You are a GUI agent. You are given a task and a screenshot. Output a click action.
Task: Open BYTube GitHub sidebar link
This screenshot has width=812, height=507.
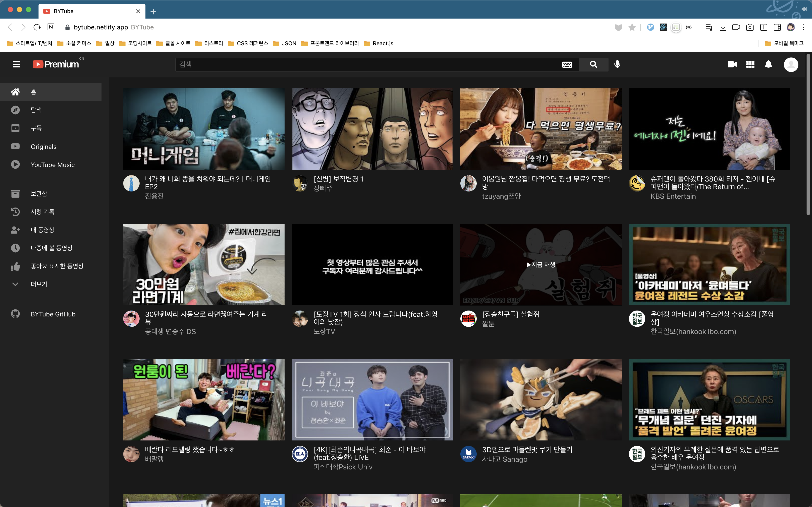tap(53, 314)
